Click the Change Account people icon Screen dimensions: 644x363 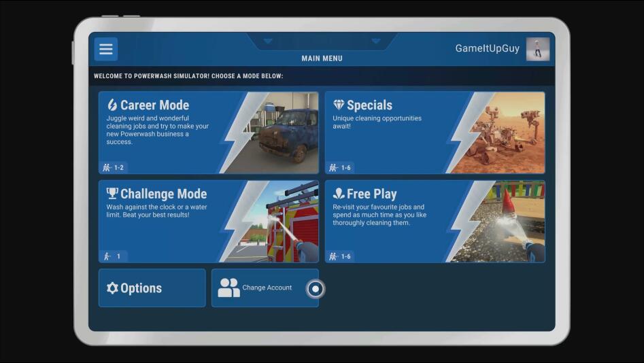pos(228,288)
